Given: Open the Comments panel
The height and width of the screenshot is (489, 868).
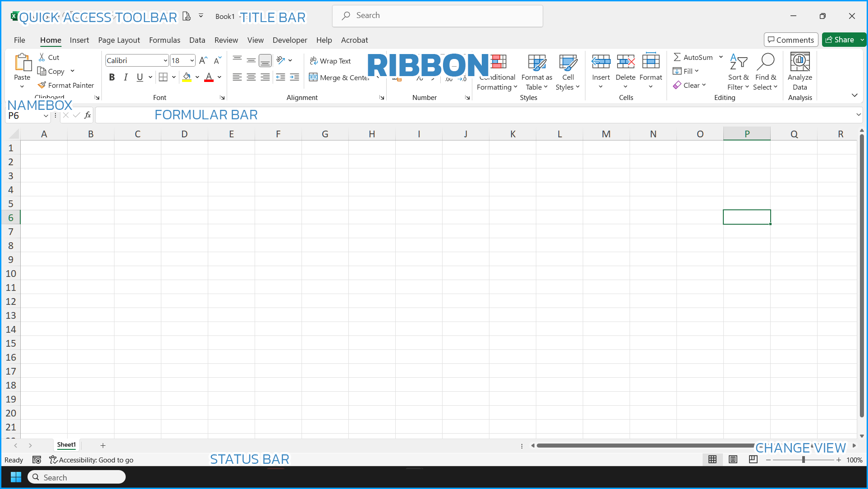Looking at the screenshot, I should pos(791,40).
